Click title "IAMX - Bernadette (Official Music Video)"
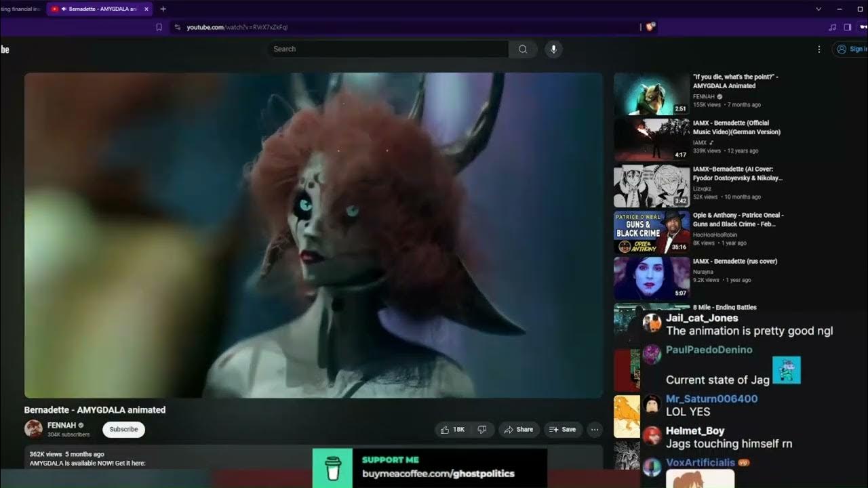Screen dimensions: 868x488 (736, 127)
